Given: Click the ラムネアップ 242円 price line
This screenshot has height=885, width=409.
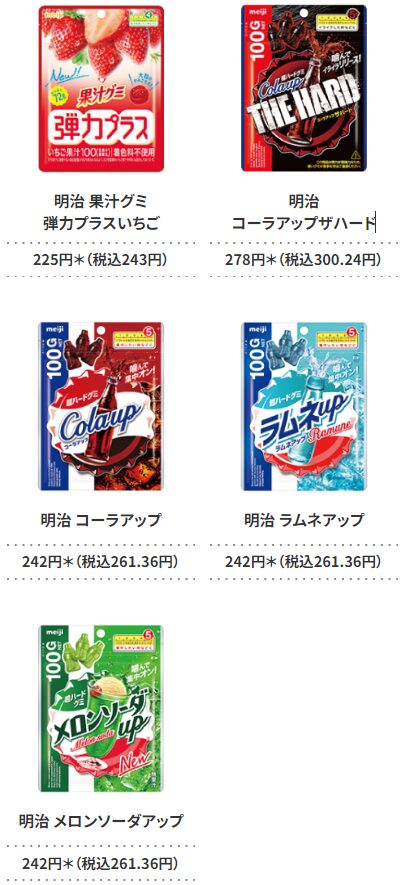Looking at the screenshot, I should coord(304,562).
